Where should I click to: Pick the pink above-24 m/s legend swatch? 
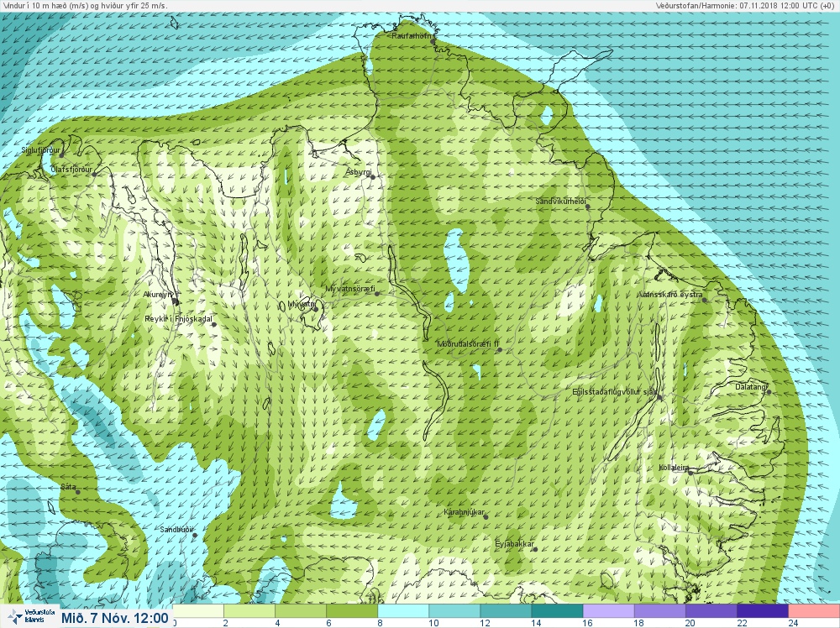tap(814, 611)
